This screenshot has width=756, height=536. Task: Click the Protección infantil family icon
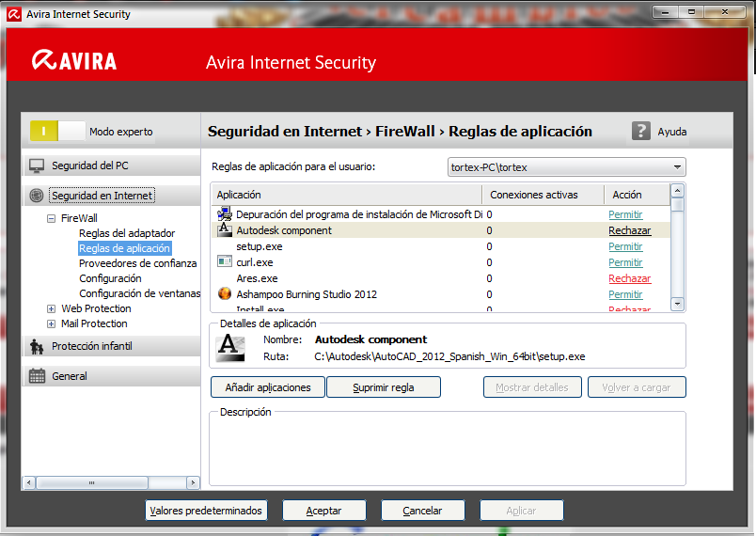point(37,346)
